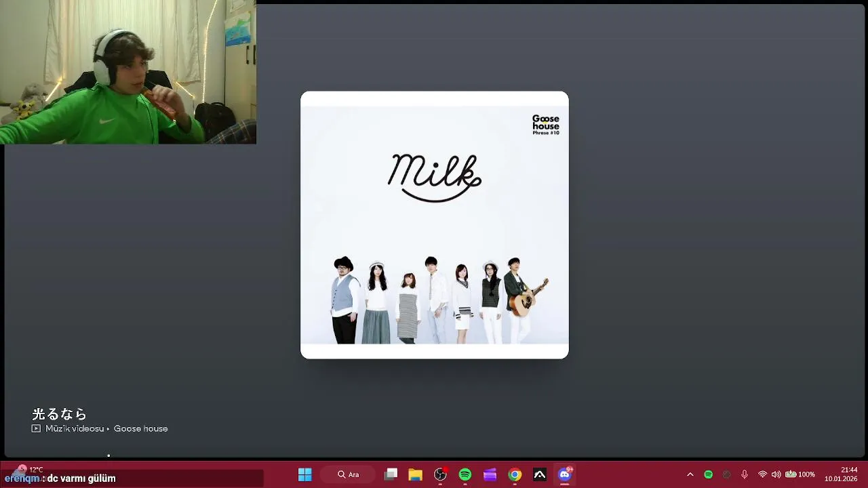
Task: Click the Ara search box in taskbar
Action: point(349,474)
